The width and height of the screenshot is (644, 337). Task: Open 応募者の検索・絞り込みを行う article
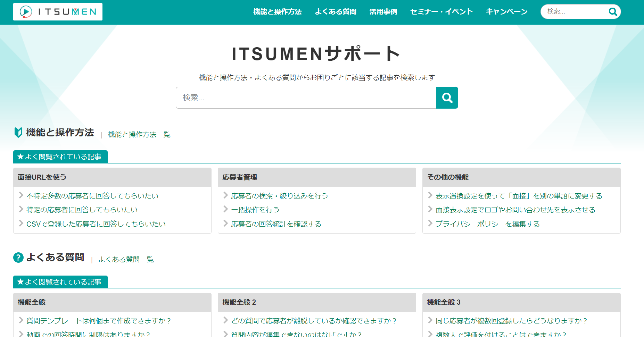pyautogui.click(x=280, y=196)
